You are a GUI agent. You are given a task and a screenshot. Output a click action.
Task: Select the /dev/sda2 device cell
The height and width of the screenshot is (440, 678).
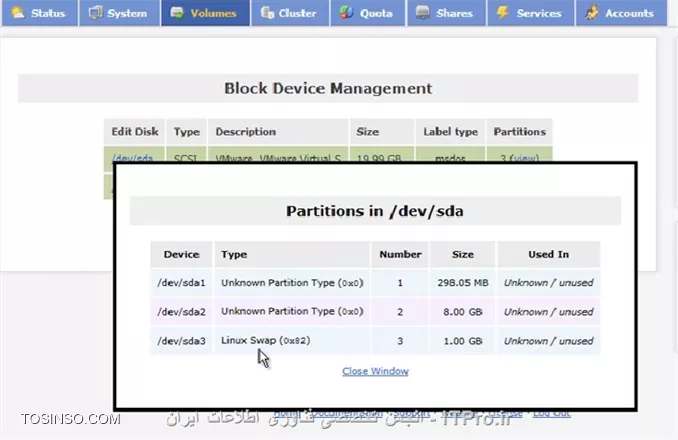tap(182, 312)
